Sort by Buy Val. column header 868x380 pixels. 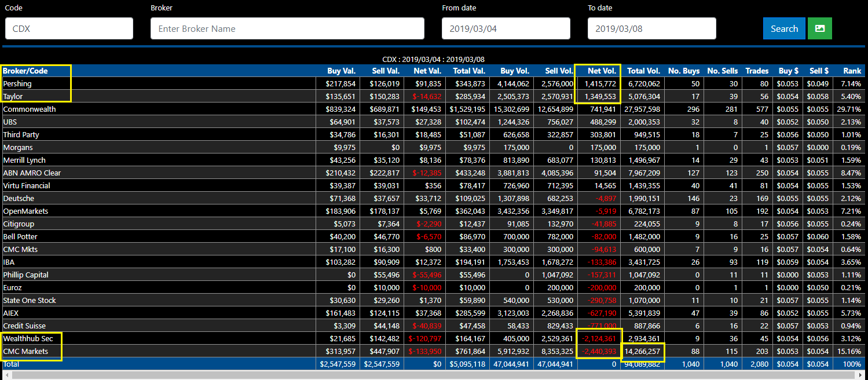point(342,71)
